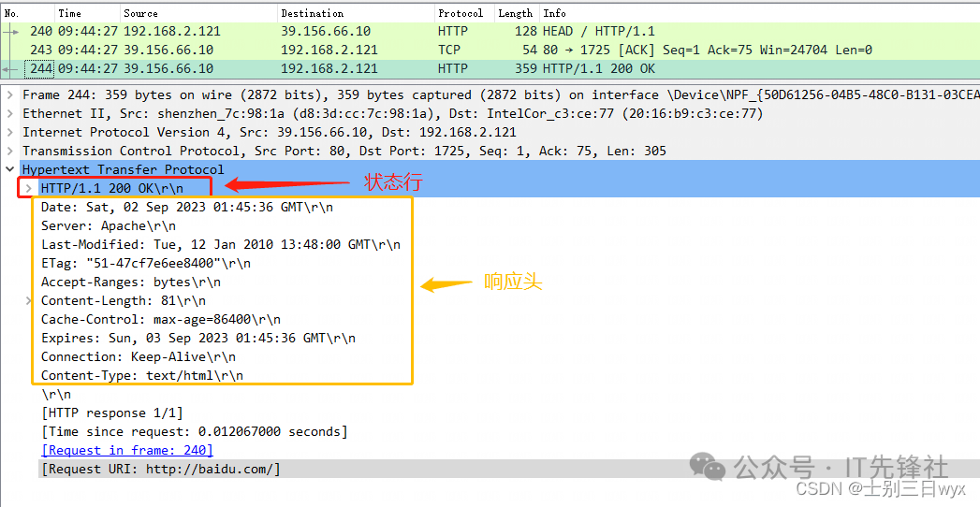
Task: Collapse the Hypertext Transfer Protocol tree
Action: click(x=10, y=169)
